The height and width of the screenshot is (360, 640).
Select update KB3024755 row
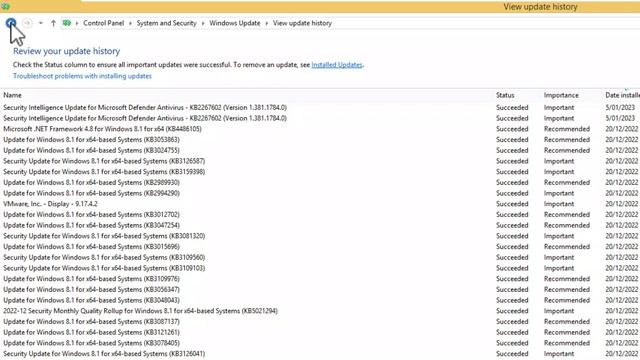(320, 150)
